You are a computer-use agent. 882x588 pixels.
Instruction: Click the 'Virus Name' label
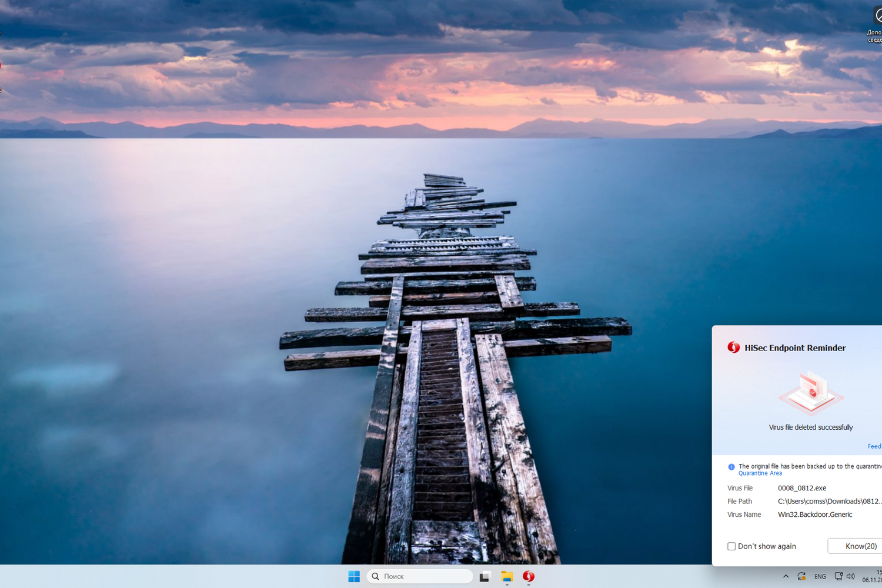click(744, 514)
